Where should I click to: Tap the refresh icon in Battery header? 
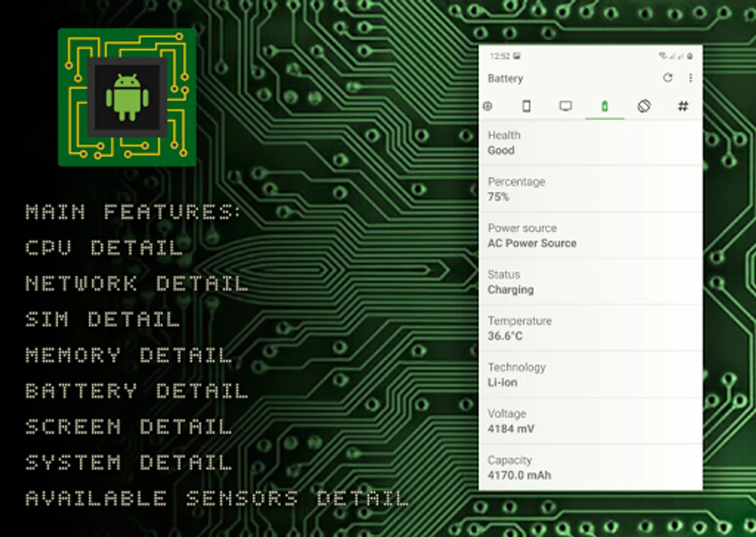click(668, 78)
